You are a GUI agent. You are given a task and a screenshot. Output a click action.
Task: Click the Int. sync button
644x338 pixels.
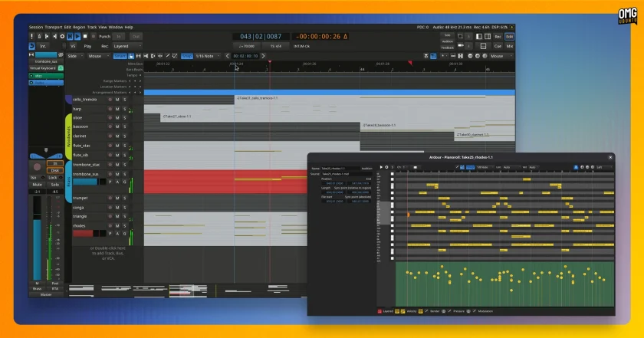43,46
